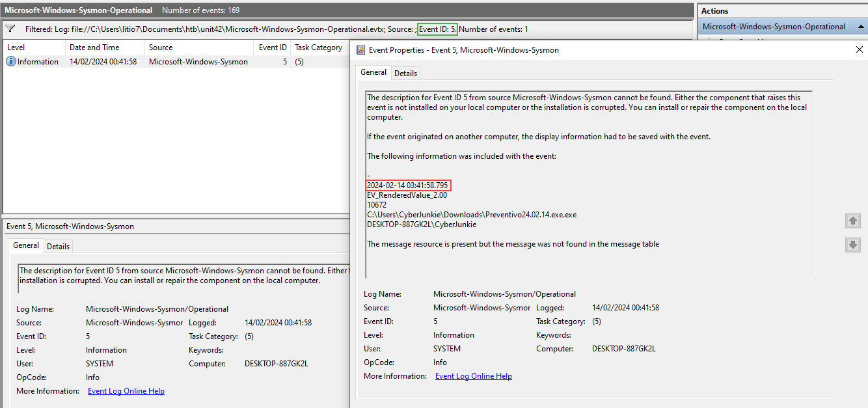Click the process ID value 10672
The height and width of the screenshot is (408, 868).
pyautogui.click(x=377, y=205)
